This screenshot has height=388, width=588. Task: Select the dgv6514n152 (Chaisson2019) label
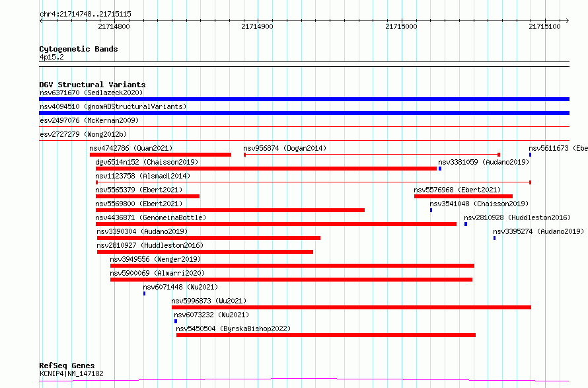click(147, 162)
